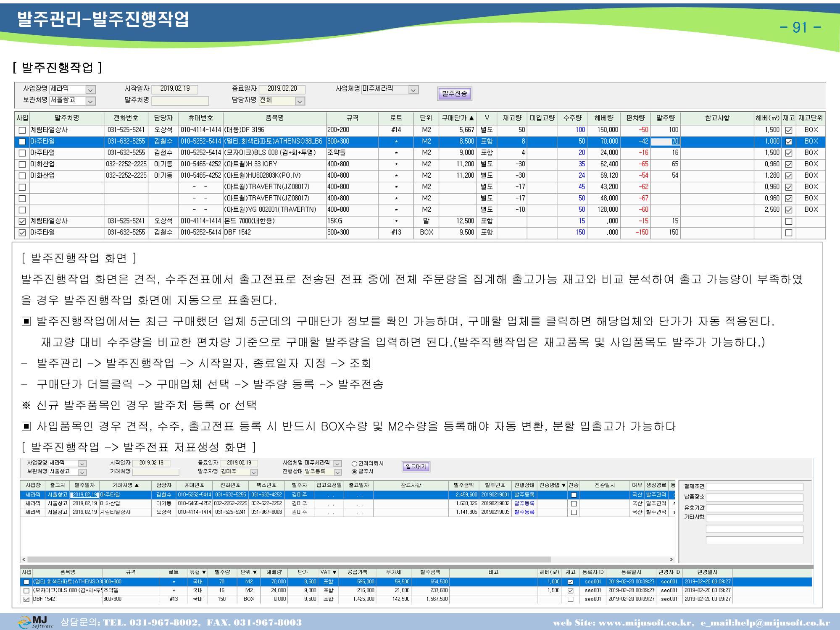Click the scrollbar right arrow in order list

(671, 559)
